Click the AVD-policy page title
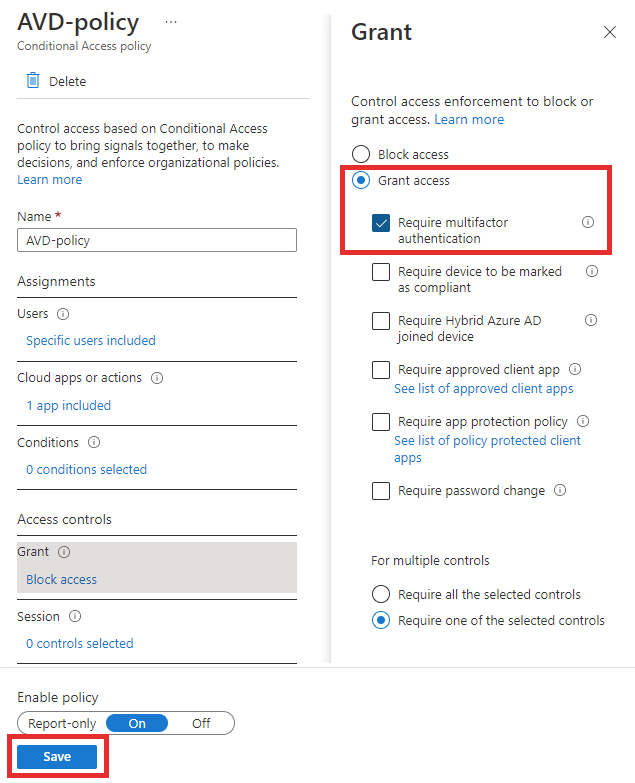 (x=78, y=22)
